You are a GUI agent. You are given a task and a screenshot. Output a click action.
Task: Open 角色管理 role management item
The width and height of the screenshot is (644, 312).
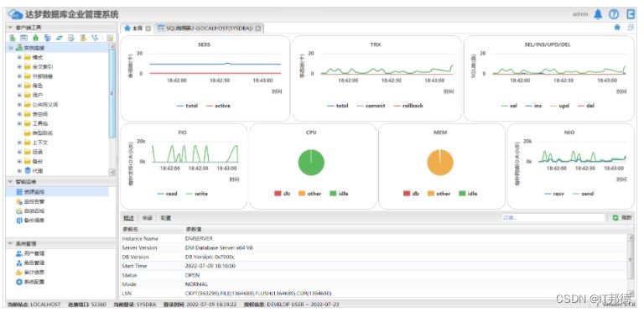click(x=30, y=263)
